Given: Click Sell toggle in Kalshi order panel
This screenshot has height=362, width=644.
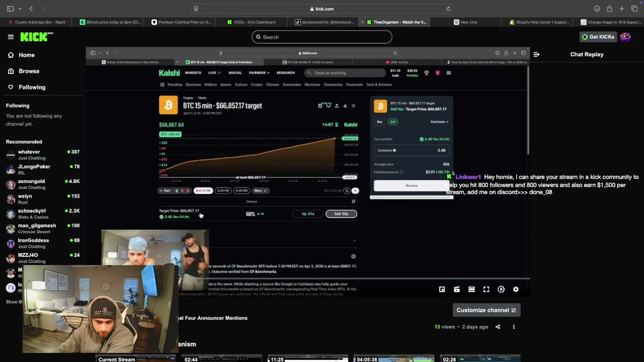Looking at the screenshot, I should [x=393, y=122].
